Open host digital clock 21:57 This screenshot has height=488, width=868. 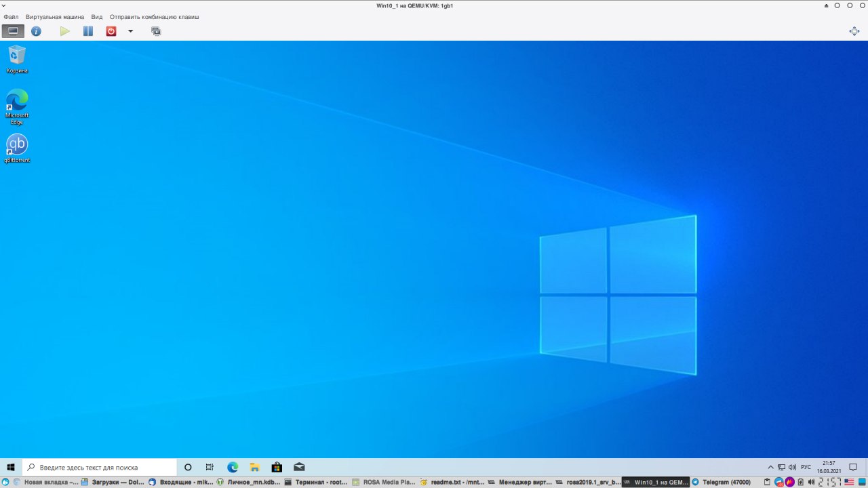[x=830, y=482]
